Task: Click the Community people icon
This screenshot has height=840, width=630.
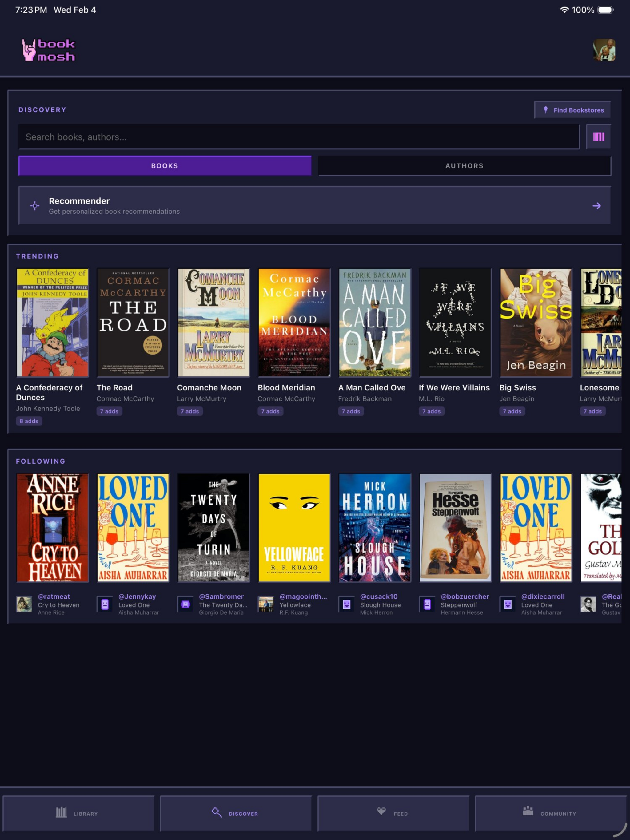Action: pyautogui.click(x=528, y=811)
